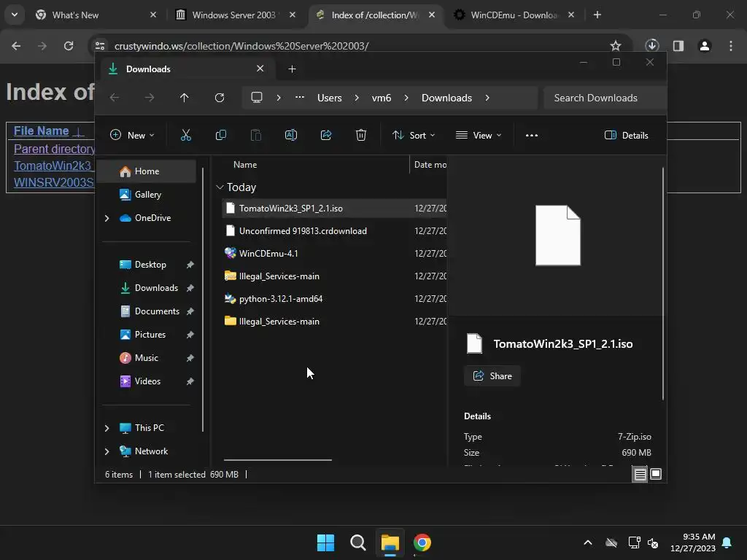This screenshot has width=747, height=560.
Task: Expand Network in navigation pane
Action: tap(107, 451)
